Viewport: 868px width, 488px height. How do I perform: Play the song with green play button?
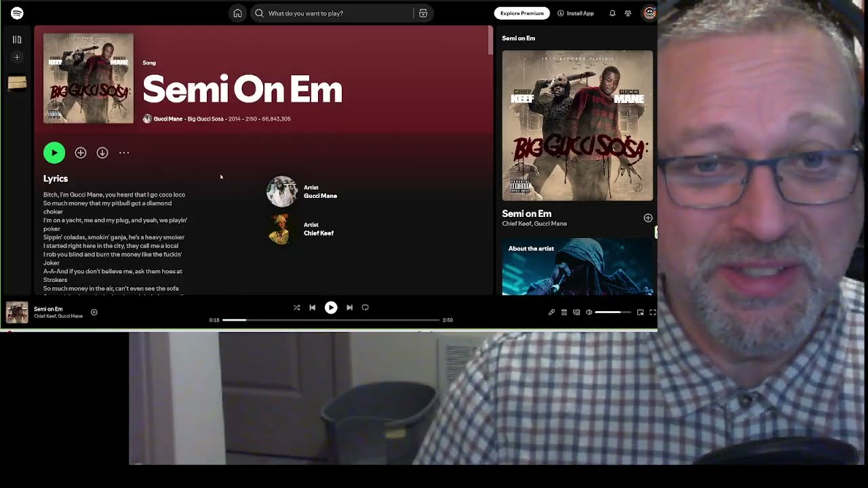tap(54, 152)
